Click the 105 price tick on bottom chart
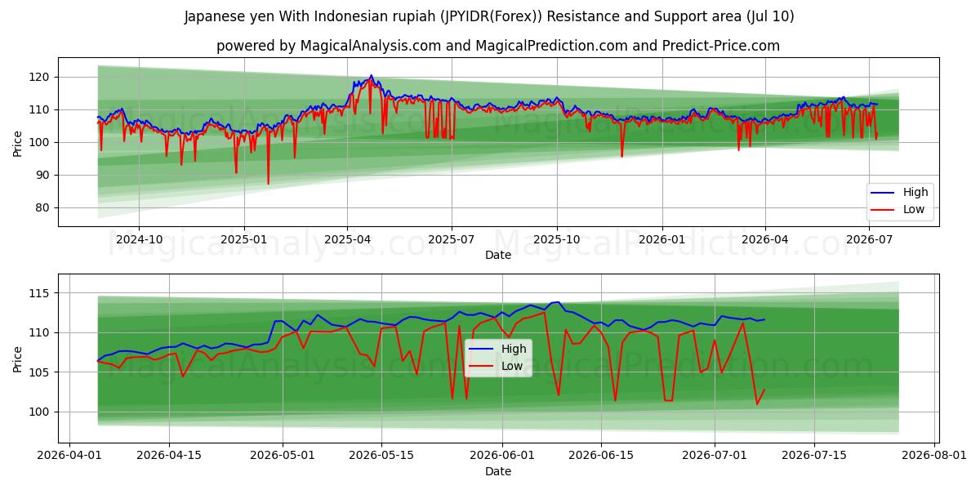 (x=41, y=372)
